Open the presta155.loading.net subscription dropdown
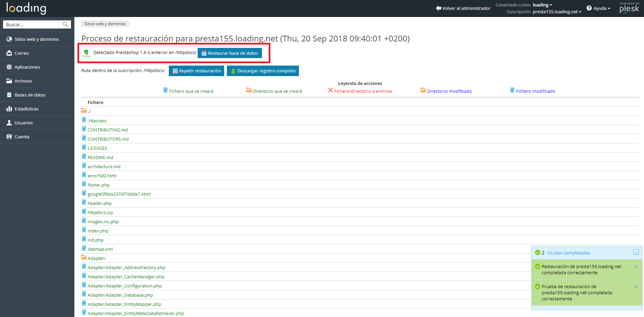Viewport: 644px width, 317px height. pos(557,12)
